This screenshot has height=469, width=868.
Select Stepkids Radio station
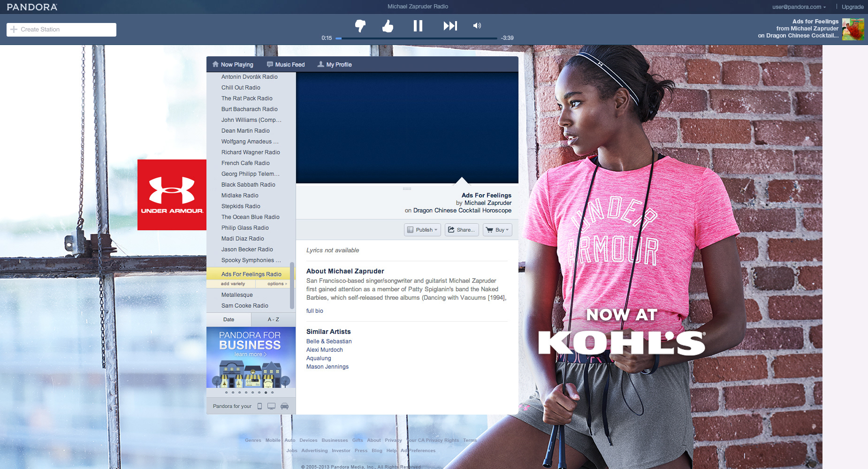point(241,206)
